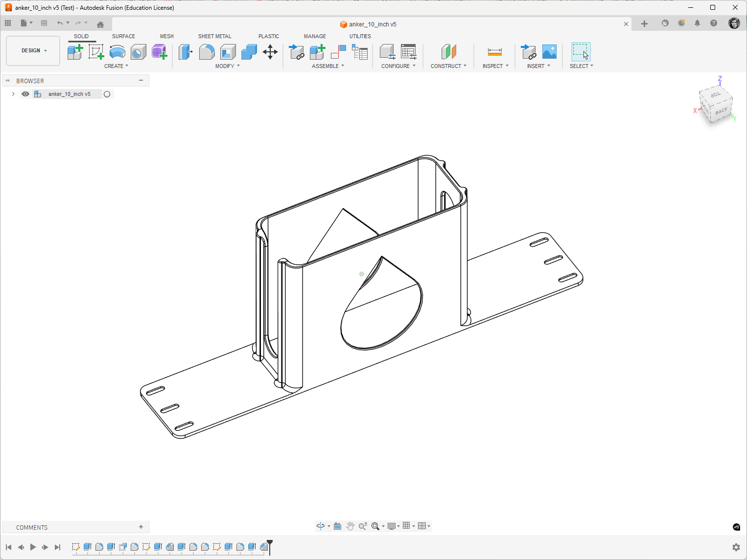Click the New Component tool in the Create group

(75, 51)
